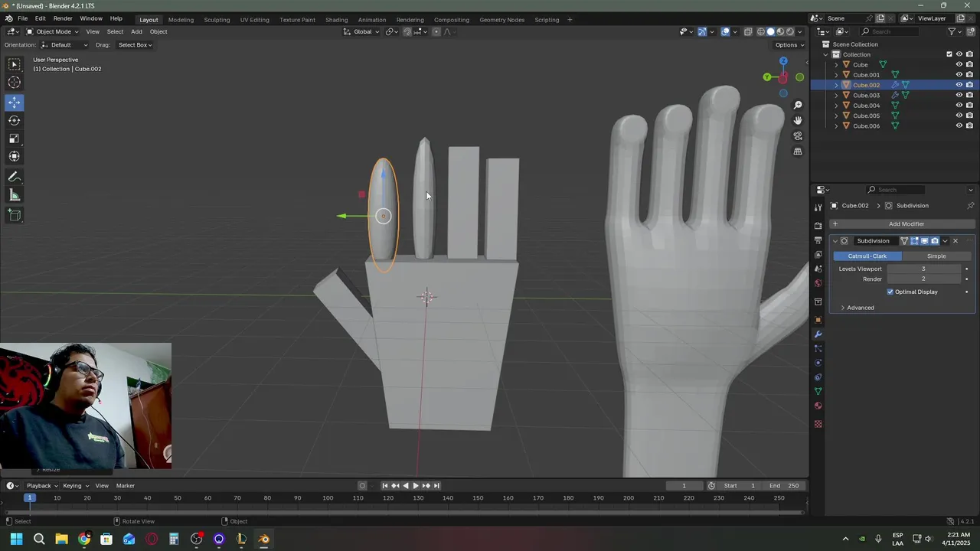Hide Cube.004 in viewport via eye
Viewport: 980px width, 551px height.
click(x=959, y=106)
